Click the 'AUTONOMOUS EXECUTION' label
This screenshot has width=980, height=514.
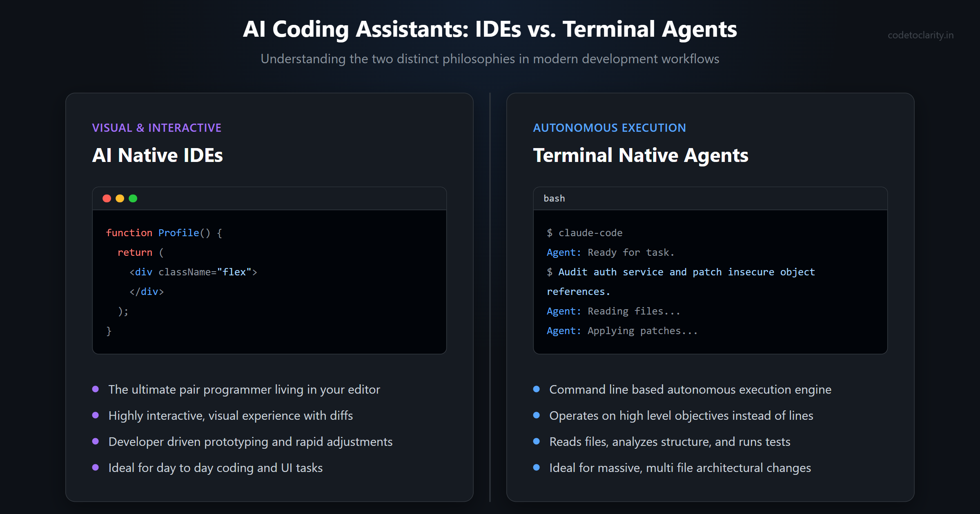pos(609,128)
